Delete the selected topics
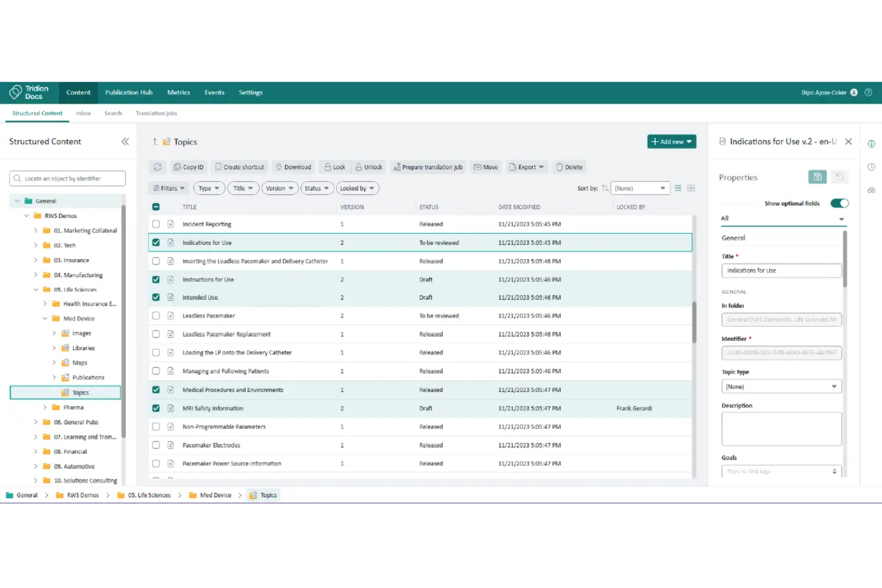Viewport: 882px width, 588px height. 569,167
